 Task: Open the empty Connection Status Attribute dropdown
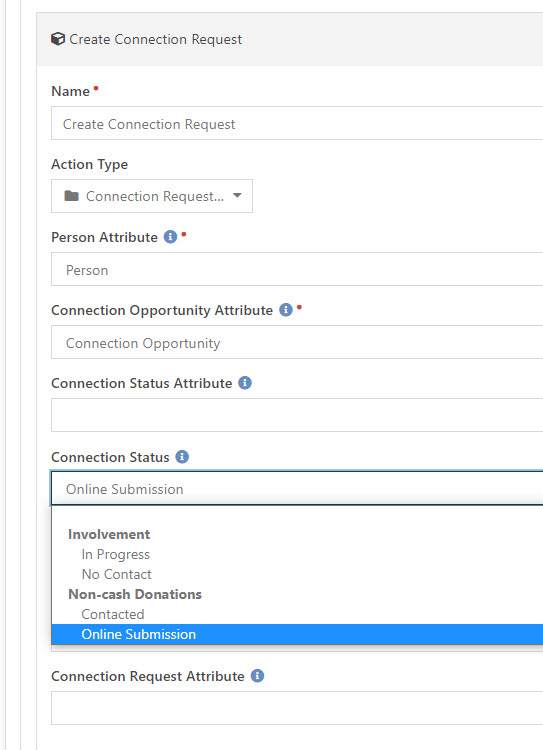pyautogui.click(x=297, y=415)
